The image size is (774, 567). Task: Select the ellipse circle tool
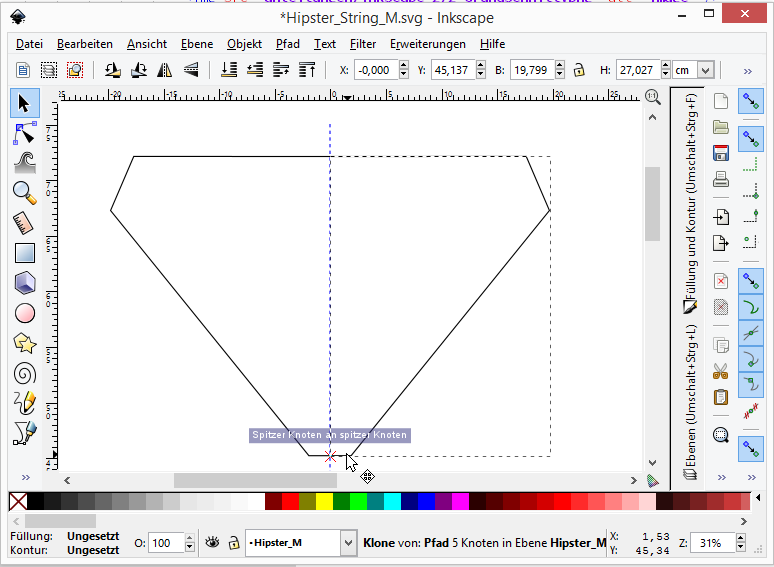(x=24, y=313)
